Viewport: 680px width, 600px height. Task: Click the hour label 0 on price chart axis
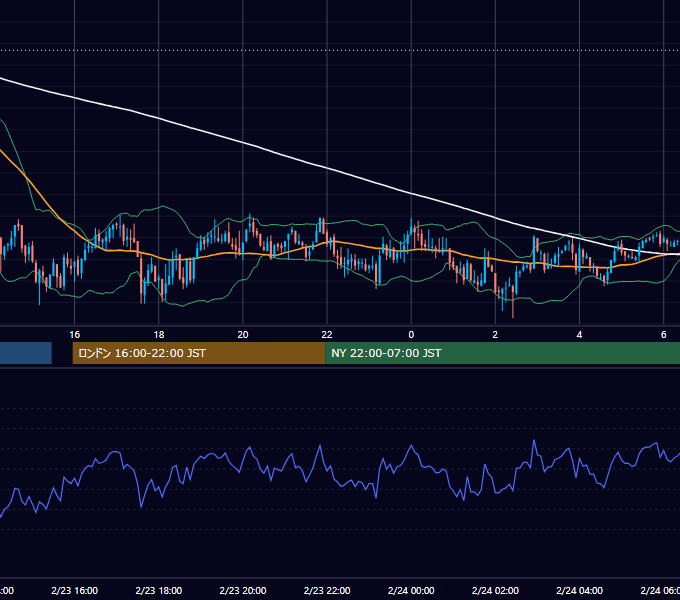coord(411,335)
